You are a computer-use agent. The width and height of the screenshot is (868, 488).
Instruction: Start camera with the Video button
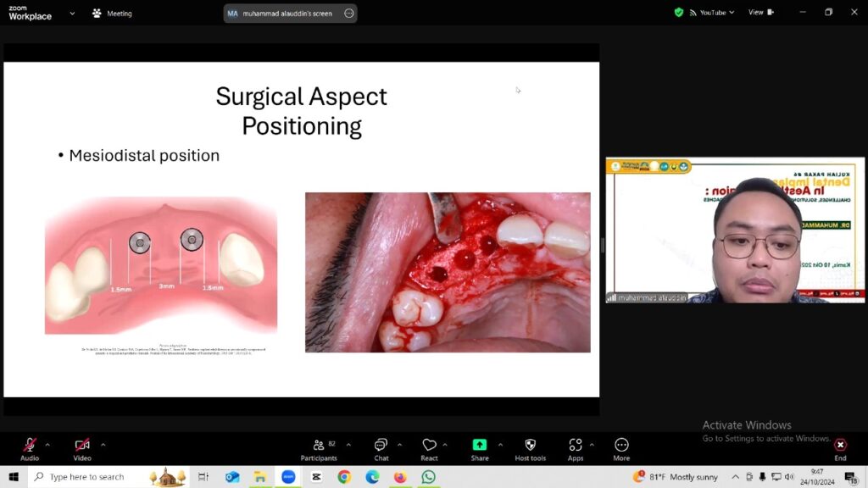tap(82, 449)
